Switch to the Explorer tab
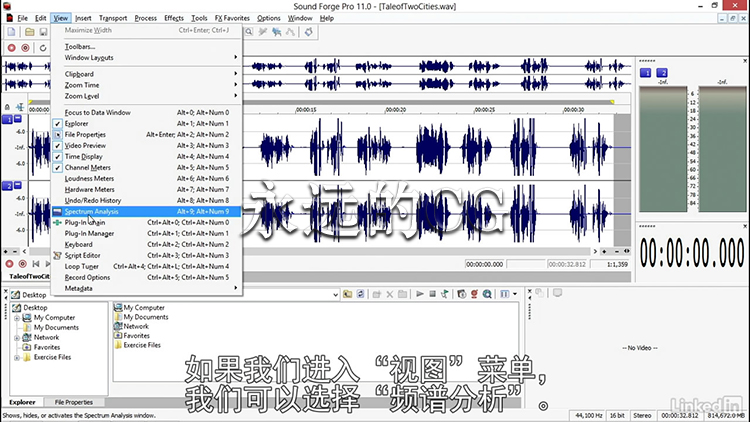Image resolution: width=750 pixels, height=422 pixels. click(x=22, y=402)
